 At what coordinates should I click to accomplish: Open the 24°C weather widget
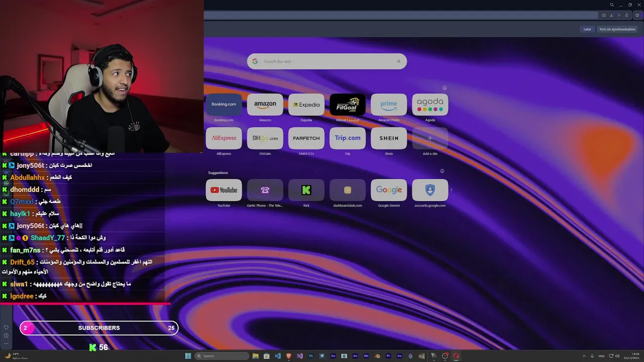[x=16, y=356]
